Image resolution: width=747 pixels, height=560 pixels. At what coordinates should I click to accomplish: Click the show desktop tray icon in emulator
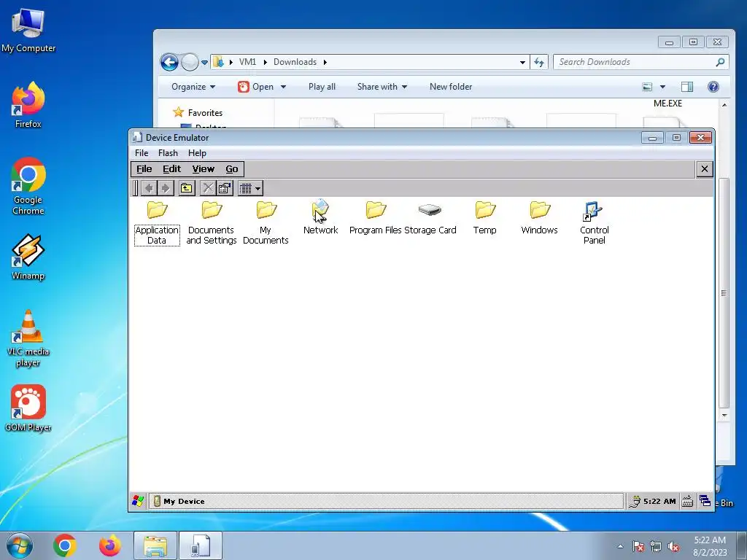pyautogui.click(x=705, y=501)
